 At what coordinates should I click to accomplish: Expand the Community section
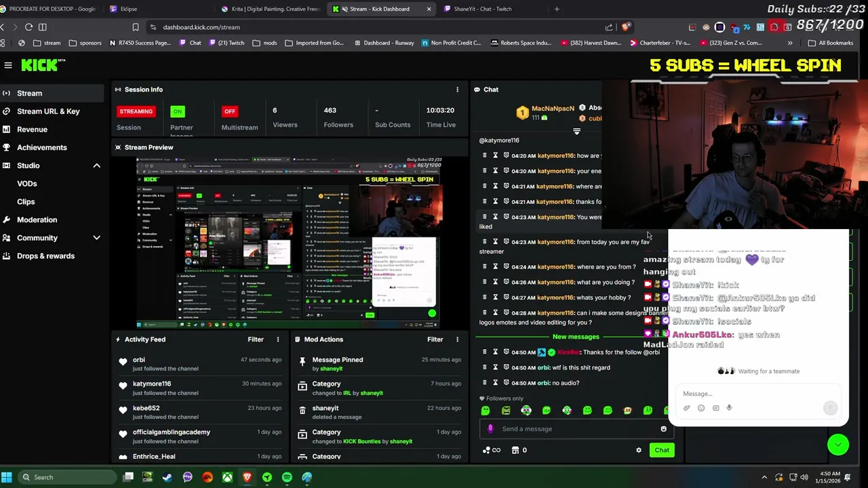click(96, 238)
